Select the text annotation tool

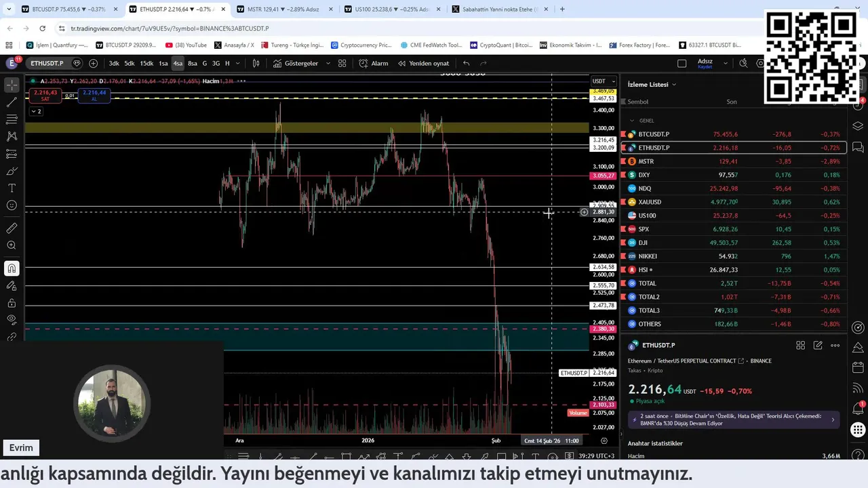[x=12, y=188]
